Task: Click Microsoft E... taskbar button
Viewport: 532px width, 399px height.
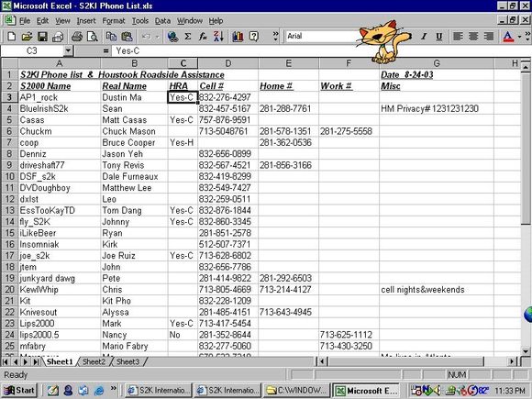Action: coord(366,391)
